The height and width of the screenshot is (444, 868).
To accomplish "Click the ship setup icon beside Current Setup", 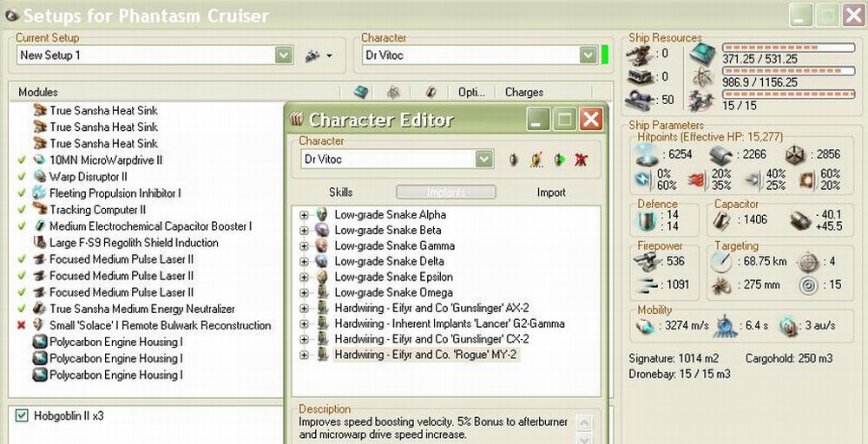I will pyautogui.click(x=312, y=55).
